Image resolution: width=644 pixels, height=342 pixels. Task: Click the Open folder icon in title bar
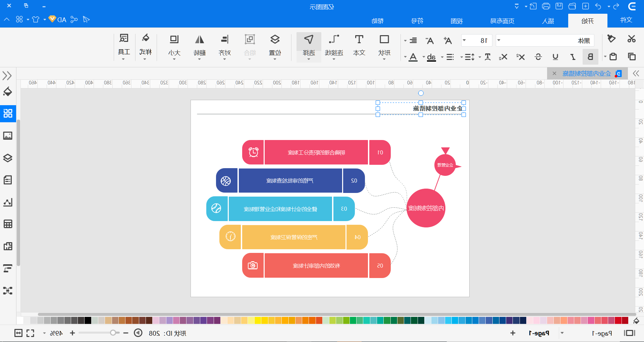pos(572,6)
